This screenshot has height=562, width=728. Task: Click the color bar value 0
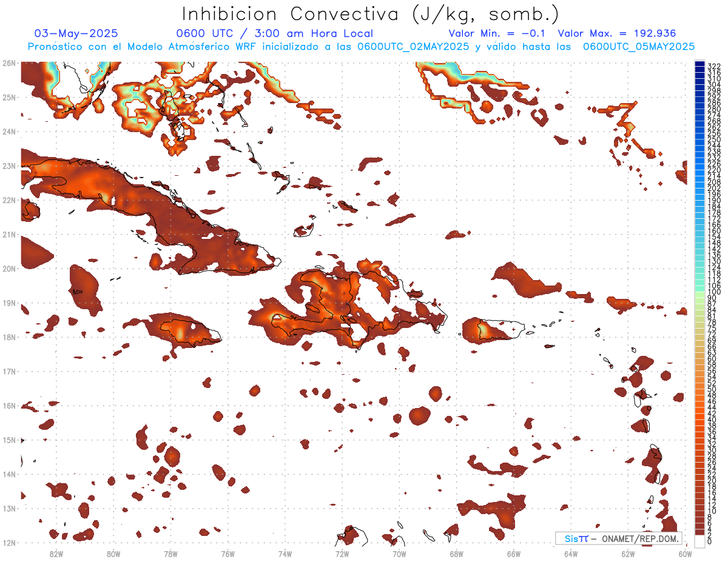(x=710, y=541)
